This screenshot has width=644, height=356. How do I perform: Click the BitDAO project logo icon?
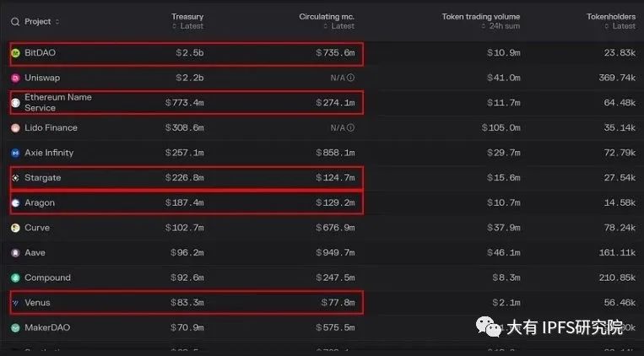tap(15, 53)
